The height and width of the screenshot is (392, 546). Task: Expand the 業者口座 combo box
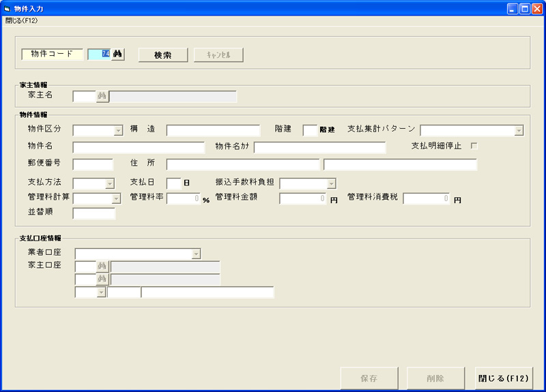[196, 254]
